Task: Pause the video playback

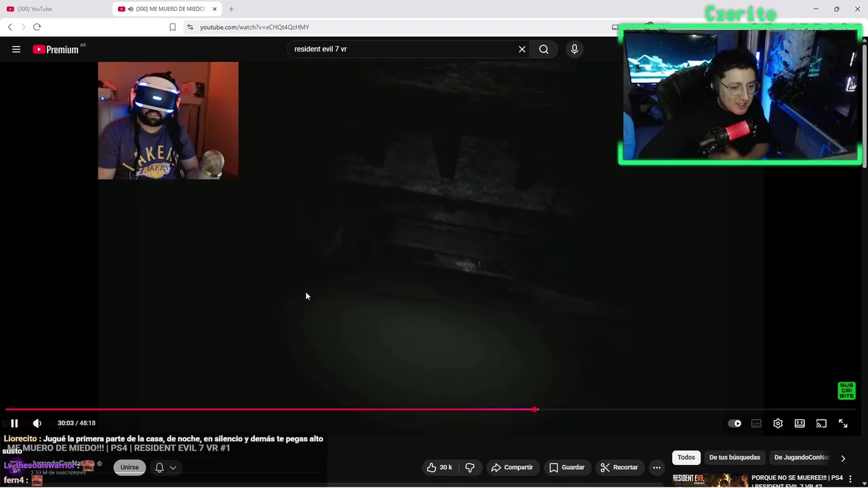Action: [x=14, y=423]
